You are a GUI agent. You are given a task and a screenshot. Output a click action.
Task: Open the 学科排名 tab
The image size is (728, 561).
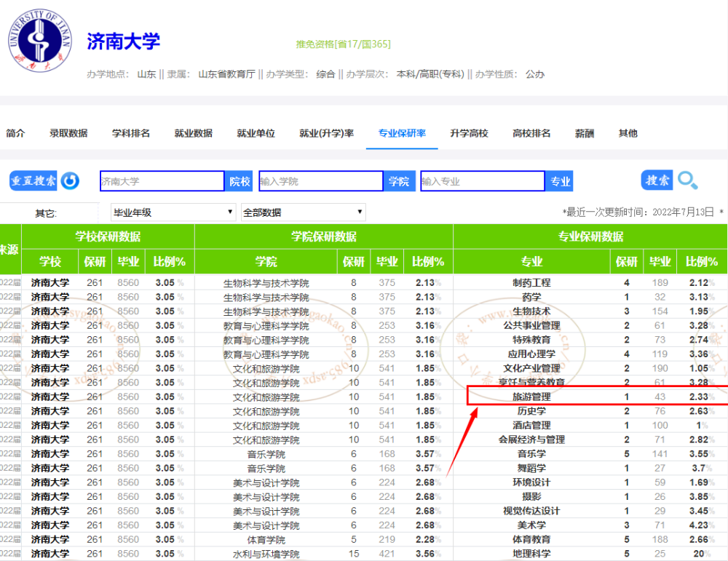click(x=131, y=133)
